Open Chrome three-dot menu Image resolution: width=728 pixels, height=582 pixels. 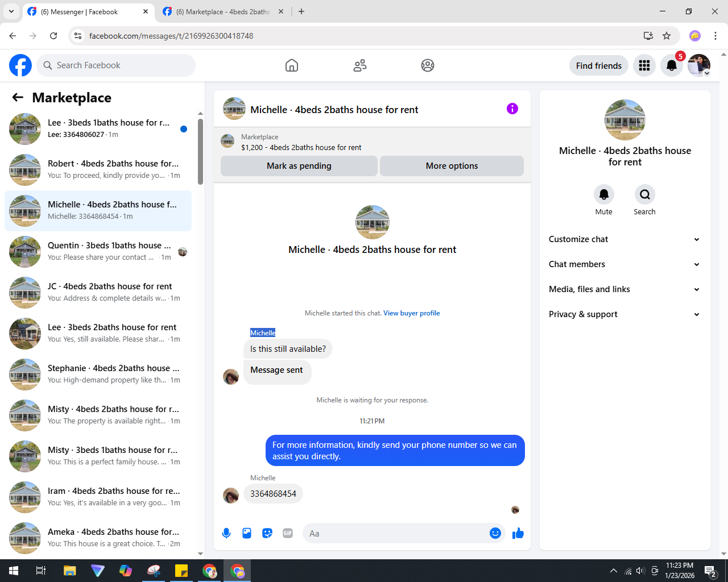[x=715, y=36]
